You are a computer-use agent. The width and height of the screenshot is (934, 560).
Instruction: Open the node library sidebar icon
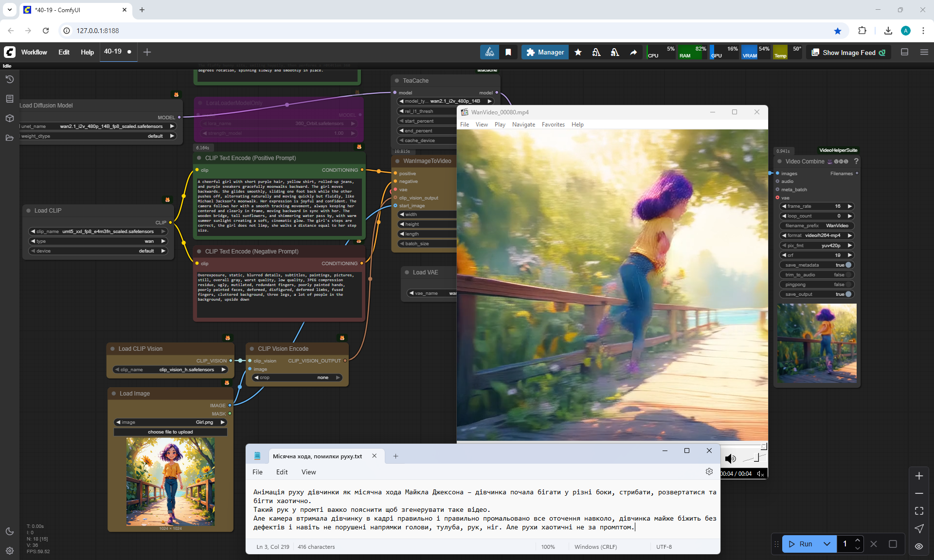coord(9,99)
